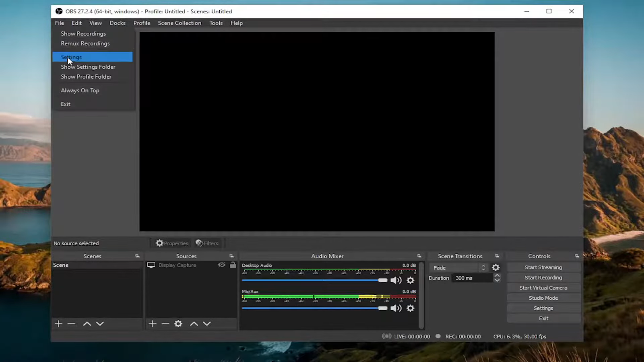
Task: Unlock the Display Capture source lock icon
Action: (x=233, y=265)
